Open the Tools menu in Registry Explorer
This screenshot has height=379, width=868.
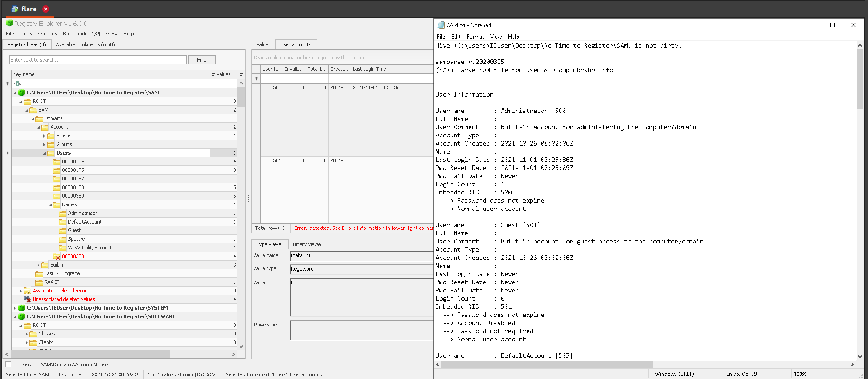point(26,34)
